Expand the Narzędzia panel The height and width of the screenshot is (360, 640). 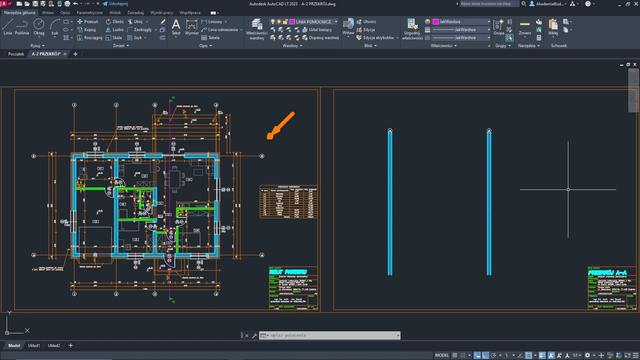click(529, 46)
